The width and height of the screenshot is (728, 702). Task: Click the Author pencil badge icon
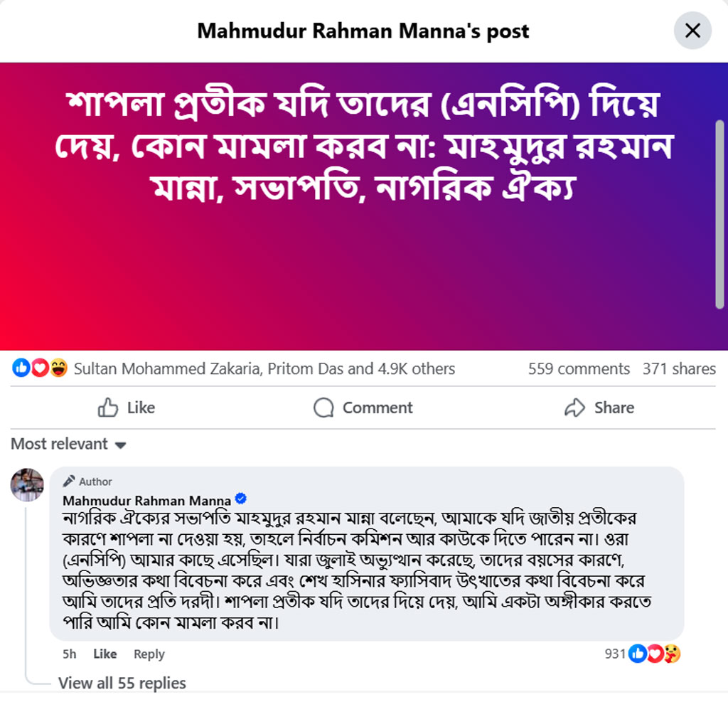[69, 481]
